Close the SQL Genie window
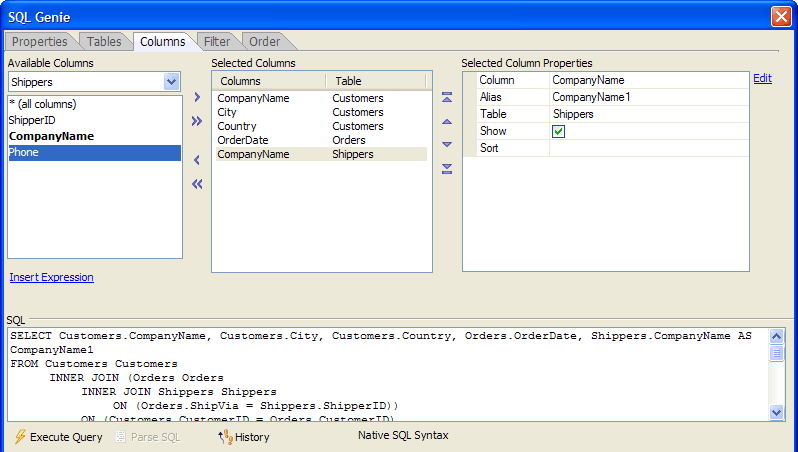Image resolution: width=798 pixels, height=452 pixels. [781, 16]
